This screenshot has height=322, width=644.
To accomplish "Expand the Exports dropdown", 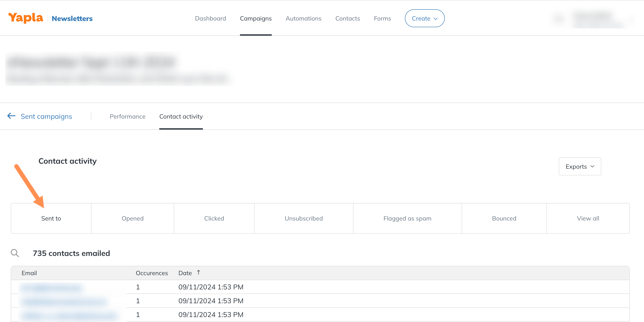I will pyautogui.click(x=579, y=166).
